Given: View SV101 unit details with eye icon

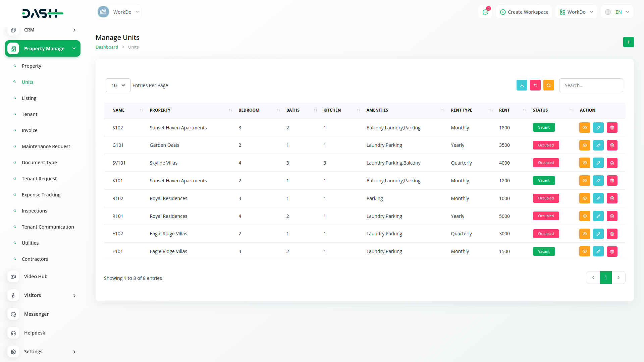Looking at the screenshot, I should point(584,163).
